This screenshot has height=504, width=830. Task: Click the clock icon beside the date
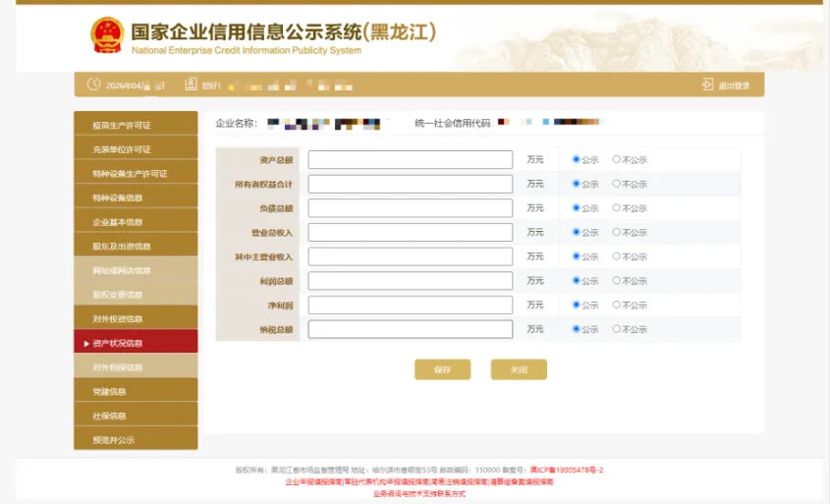pyautogui.click(x=93, y=84)
